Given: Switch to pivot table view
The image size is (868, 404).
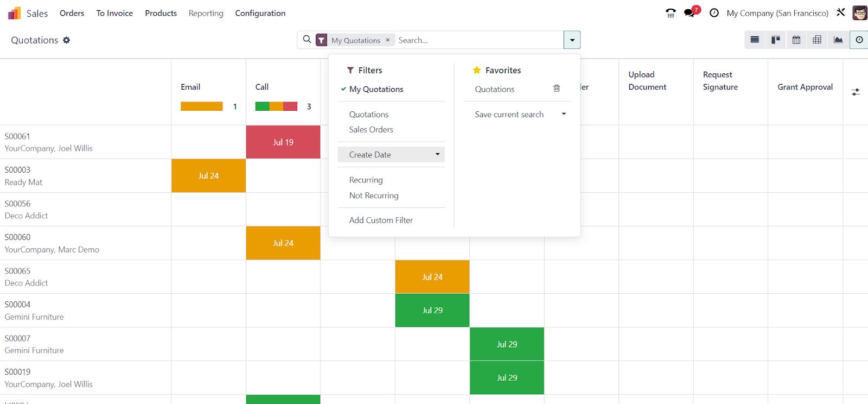Looking at the screenshot, I should tap(817, 40).
